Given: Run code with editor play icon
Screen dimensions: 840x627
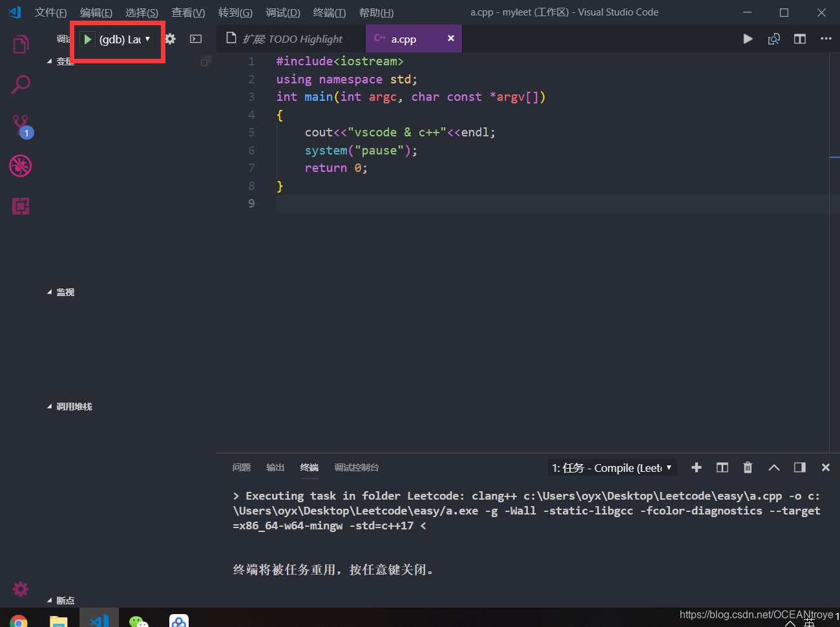Looking at the screenshot, I should (748, 39).
